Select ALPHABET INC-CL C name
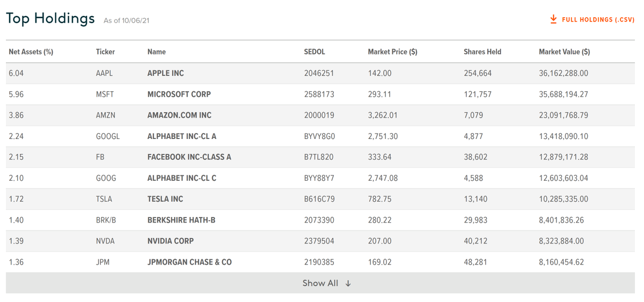644x302 pixels. click(x=182, y=178)
